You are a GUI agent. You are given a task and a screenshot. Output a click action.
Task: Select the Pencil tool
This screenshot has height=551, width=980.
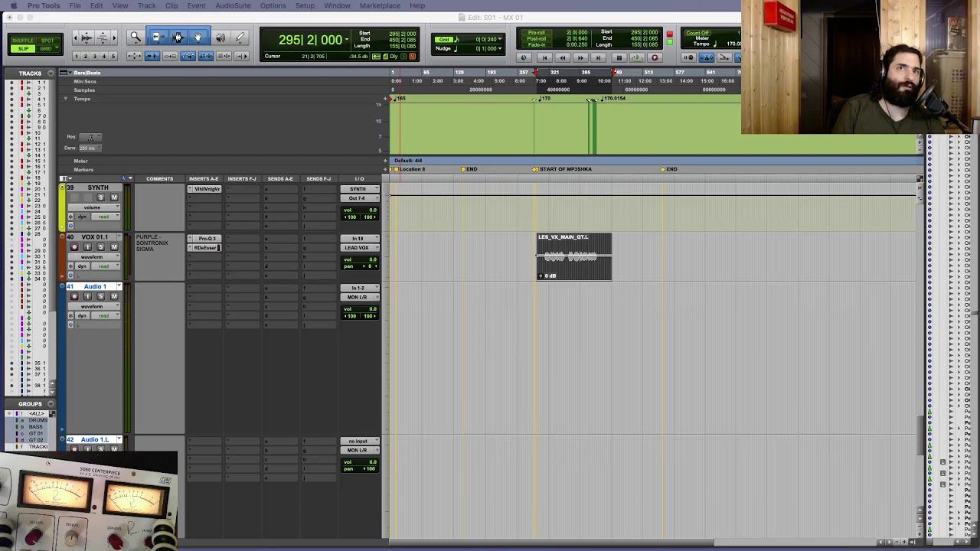tap(240, 37)
